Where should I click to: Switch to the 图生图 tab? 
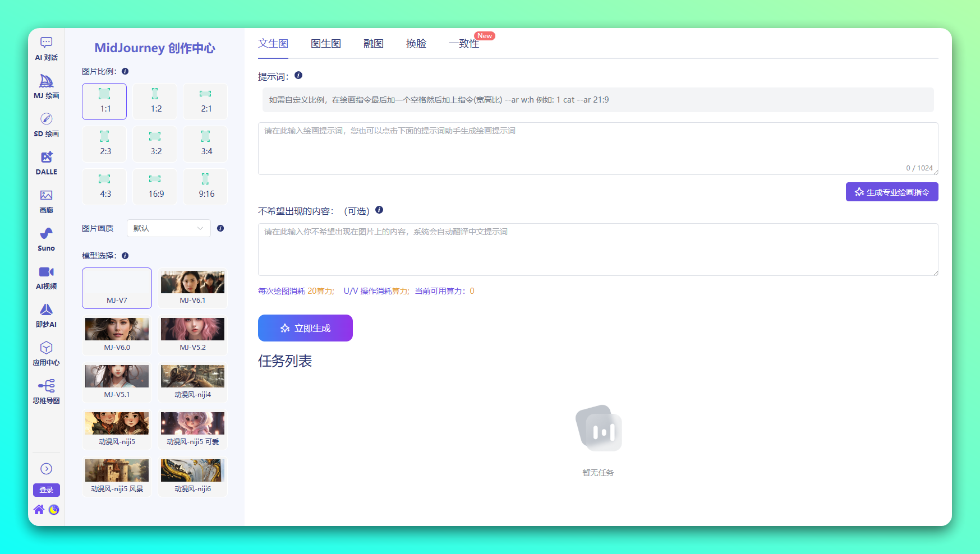[x=325, y=44]
